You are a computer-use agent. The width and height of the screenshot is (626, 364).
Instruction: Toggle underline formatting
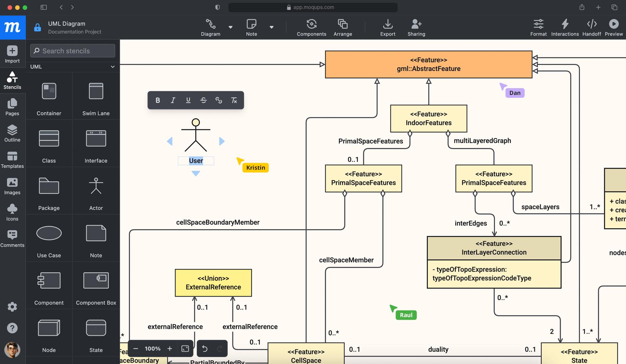[x=188, y=100]
